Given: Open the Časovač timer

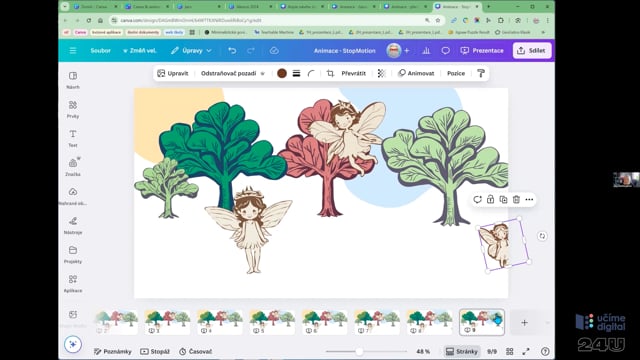Looking at the screenshot, I should [196, 351].
